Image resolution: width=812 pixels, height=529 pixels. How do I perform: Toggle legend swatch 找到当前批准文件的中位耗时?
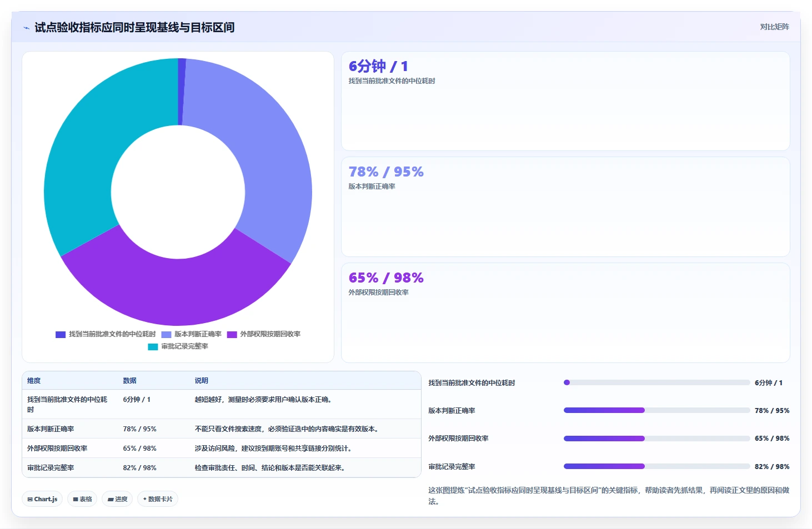click(x=61, y=335)
